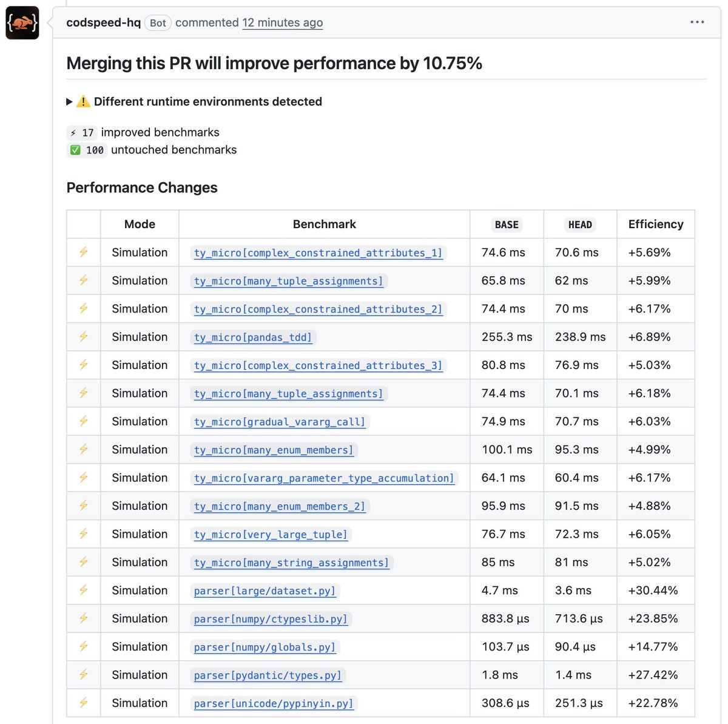Open parser[numpy/ctypeslib.py] benchmark link

(271, 619)
